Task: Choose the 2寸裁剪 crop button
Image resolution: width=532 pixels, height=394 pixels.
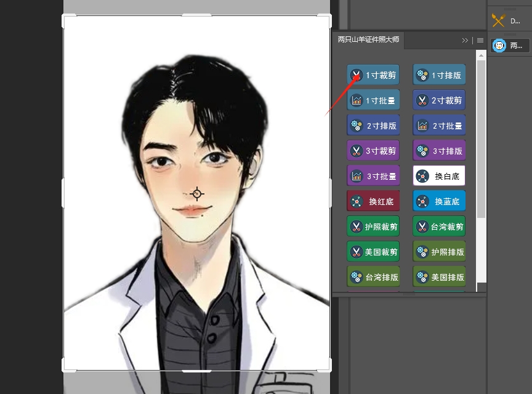Action: pyautogui.click(x=438, y=100)
